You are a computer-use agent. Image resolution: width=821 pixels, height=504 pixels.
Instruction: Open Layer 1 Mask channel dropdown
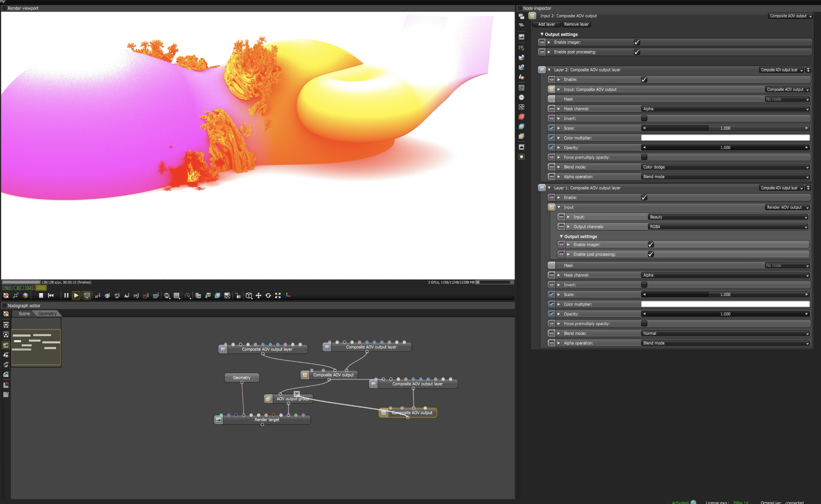pos(725,275)
